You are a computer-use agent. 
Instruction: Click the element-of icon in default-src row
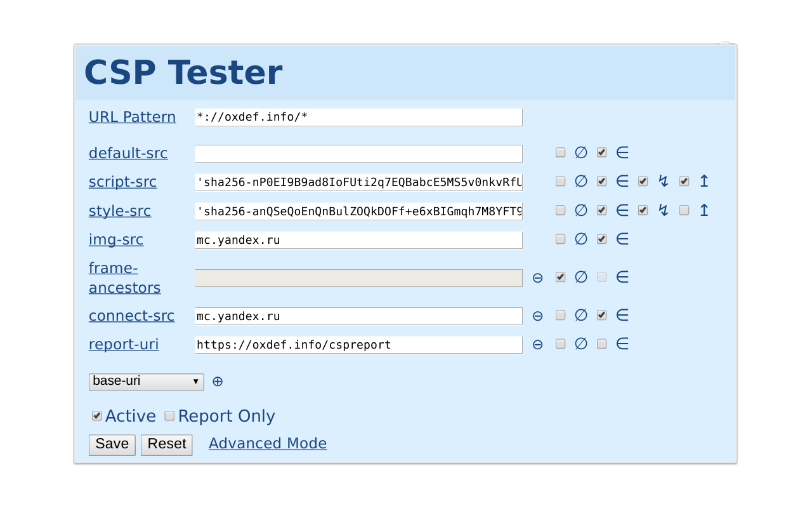[x=622, y=152]
